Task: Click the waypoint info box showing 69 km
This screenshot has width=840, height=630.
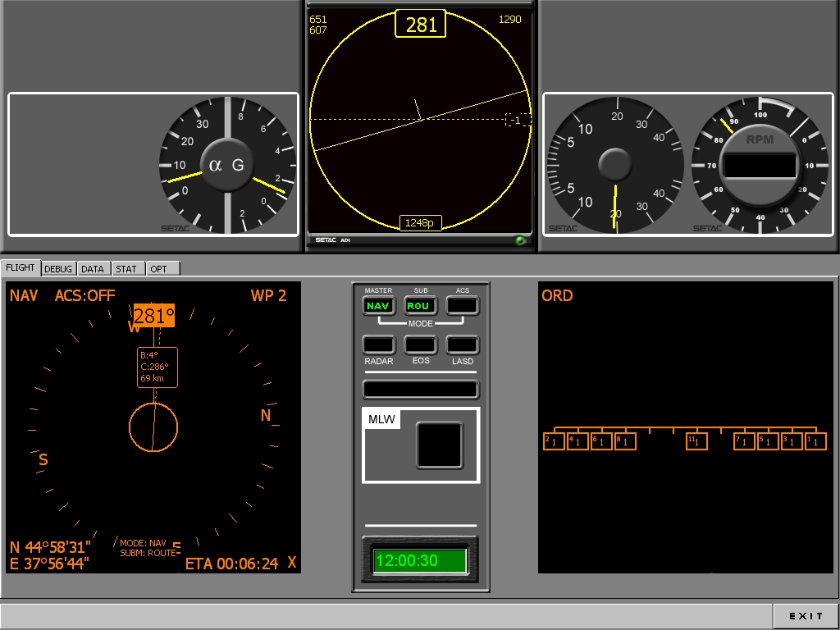Action: click(x=157, y=367)
